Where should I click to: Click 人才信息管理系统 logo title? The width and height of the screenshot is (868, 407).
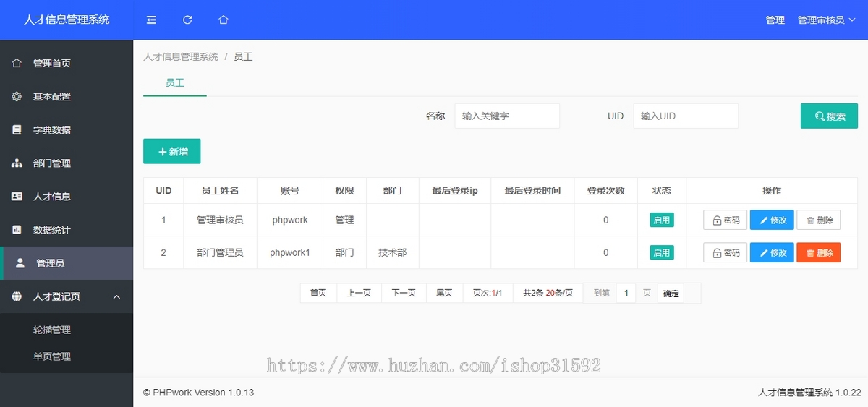pyautogui.click(x=67, y=20)
